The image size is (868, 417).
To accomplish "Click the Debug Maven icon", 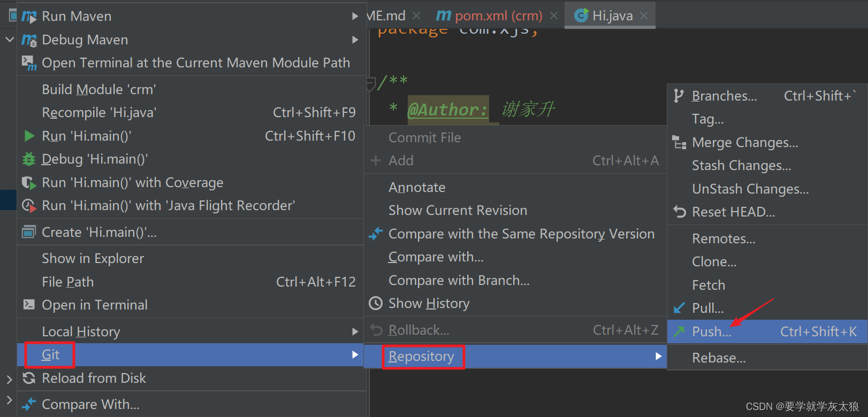I will [x=29, y=40].
